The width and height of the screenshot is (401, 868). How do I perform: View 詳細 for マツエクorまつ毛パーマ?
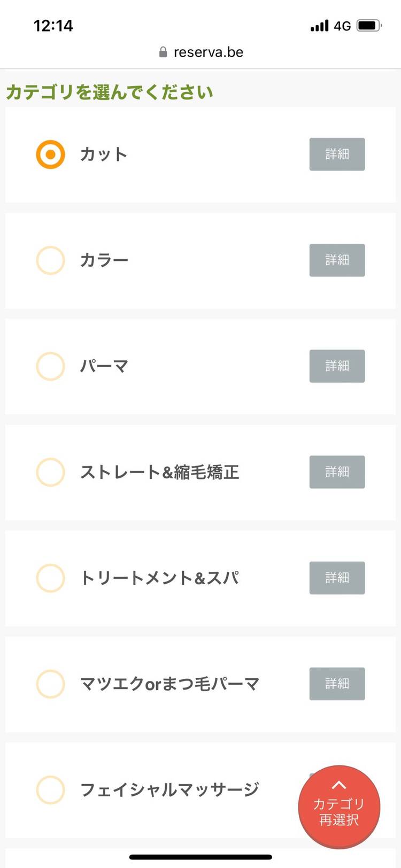pos(337,684)
